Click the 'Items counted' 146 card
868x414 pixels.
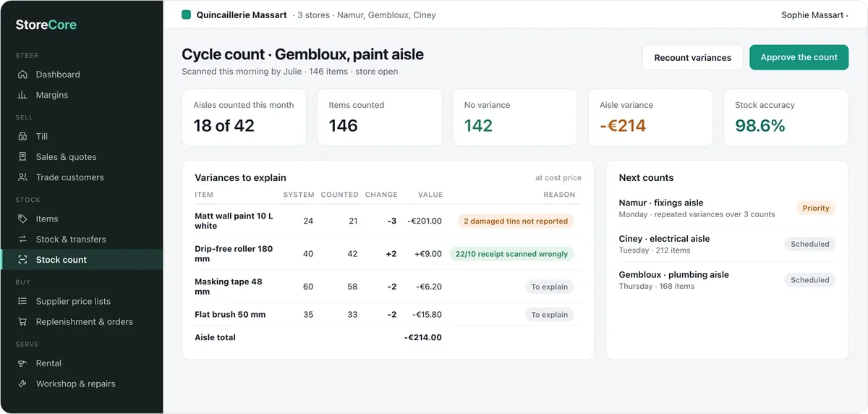click(380, 117)
